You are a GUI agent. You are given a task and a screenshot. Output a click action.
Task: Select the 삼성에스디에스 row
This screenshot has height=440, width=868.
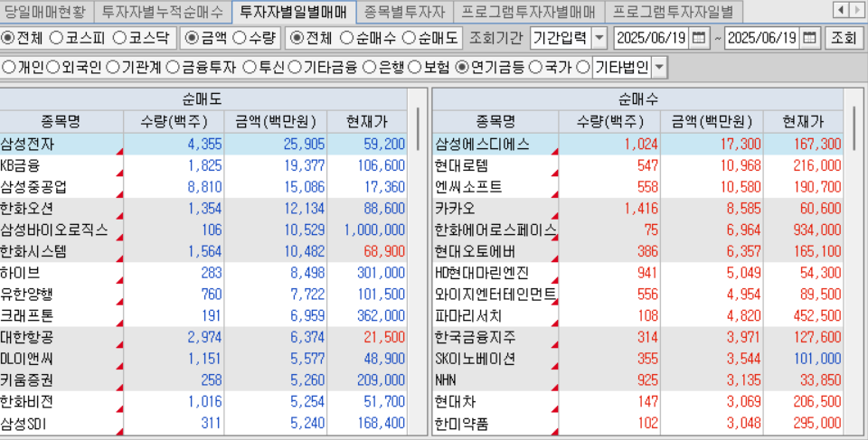coord(638,145)
